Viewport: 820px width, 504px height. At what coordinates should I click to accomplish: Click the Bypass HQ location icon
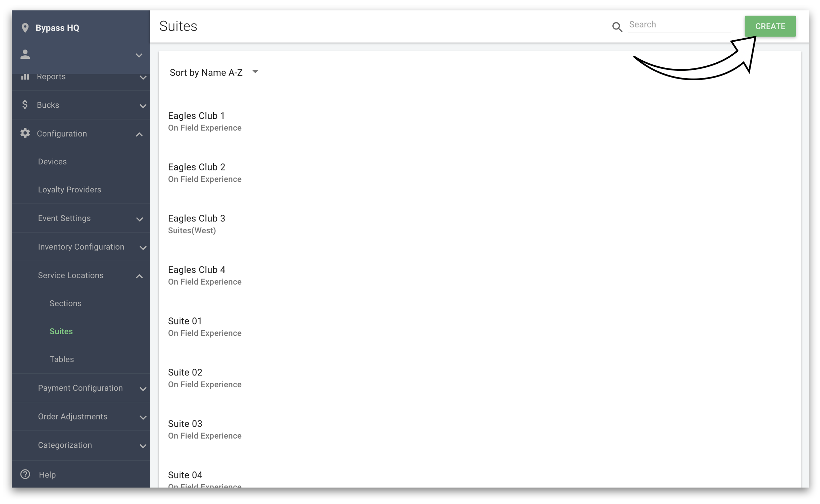(24, 28)
